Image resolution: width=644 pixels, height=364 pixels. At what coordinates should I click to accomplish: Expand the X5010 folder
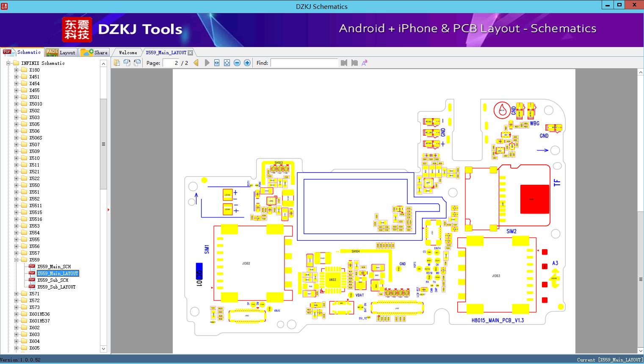click(x=17, y=104)
